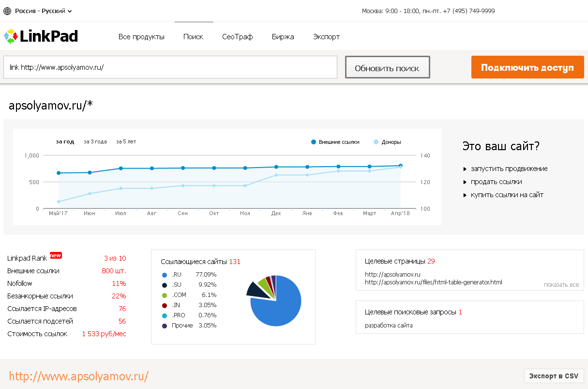Screen dimensions: 588x389
Task: Click the .IN dark red legend swatch
Action: click(165, 305)
